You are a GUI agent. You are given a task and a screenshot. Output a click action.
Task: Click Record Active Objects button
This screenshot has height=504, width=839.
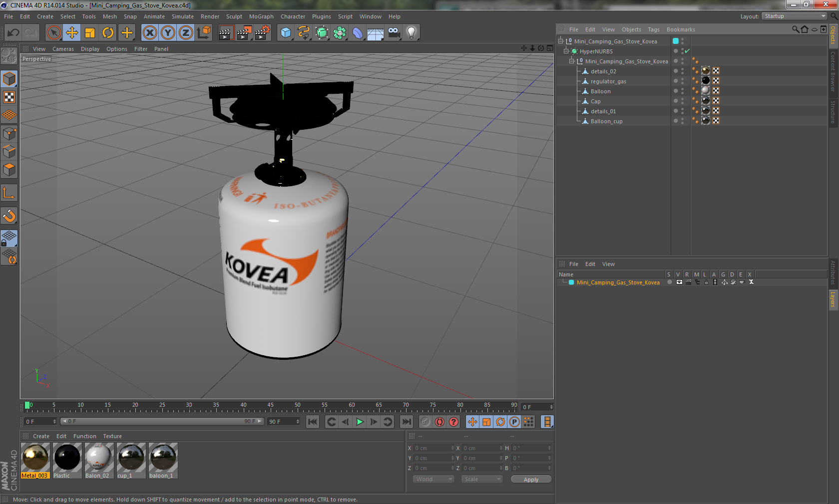pyautogui.click(x=425, y=422)
